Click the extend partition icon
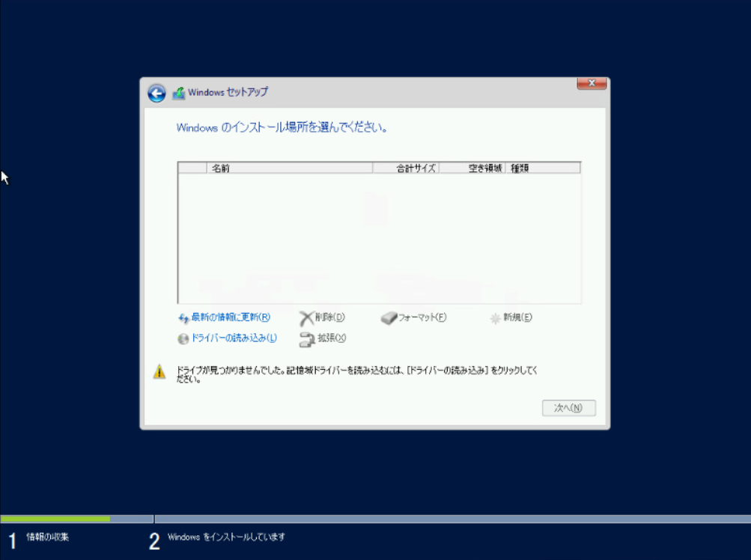Viewport: 751px width, 560px height. click(306, 339)
